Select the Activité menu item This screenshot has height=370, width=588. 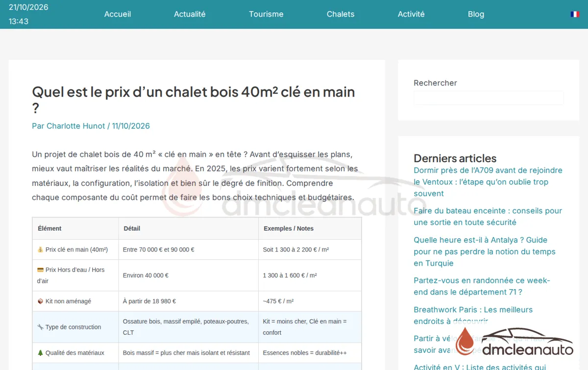[411, 14]
